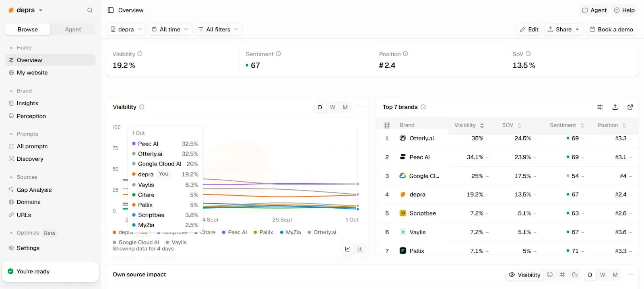This screenshot has height=289, width=644.
Task: Expand the Optimize Beta section
Action: click(x=33, y=233)
